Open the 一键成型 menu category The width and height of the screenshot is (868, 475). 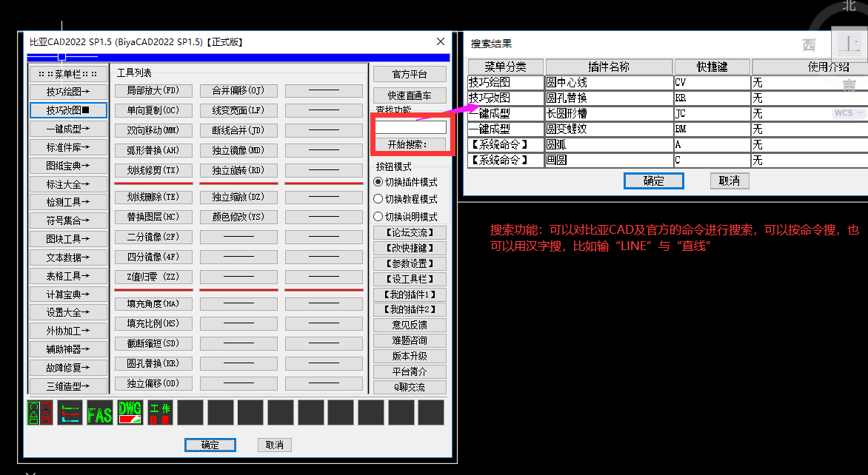(x=67, y=128)
